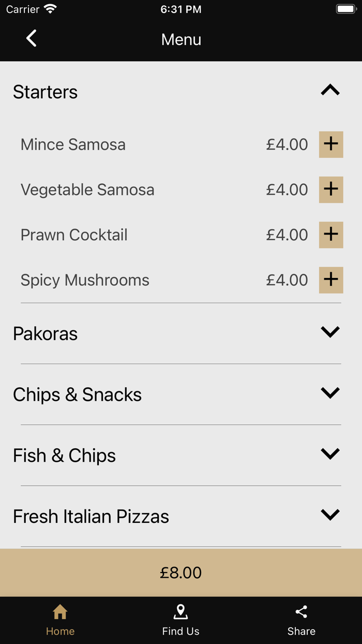Add Prawn Cocktail using plus icon
Image resolution: width=362 pixels, height=644 pixels.
331,235
